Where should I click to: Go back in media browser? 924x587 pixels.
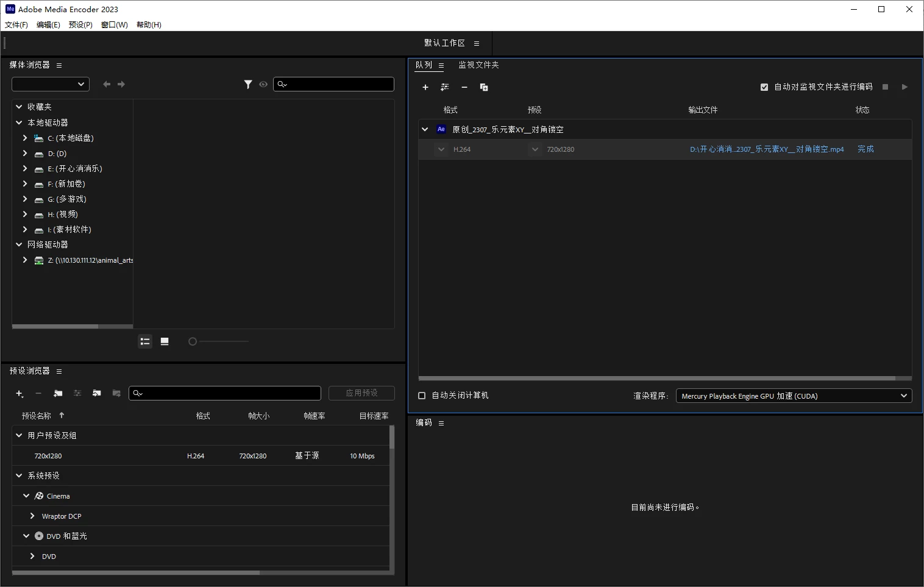coord(107,84)
